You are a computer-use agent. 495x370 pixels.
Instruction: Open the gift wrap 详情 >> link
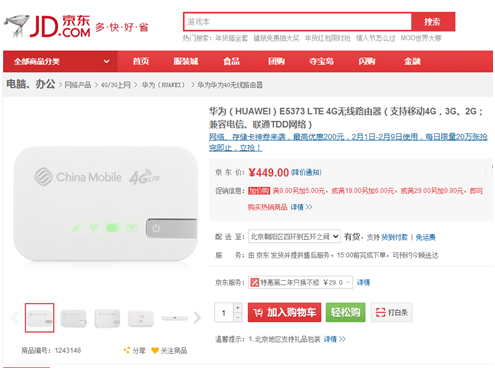335,339
